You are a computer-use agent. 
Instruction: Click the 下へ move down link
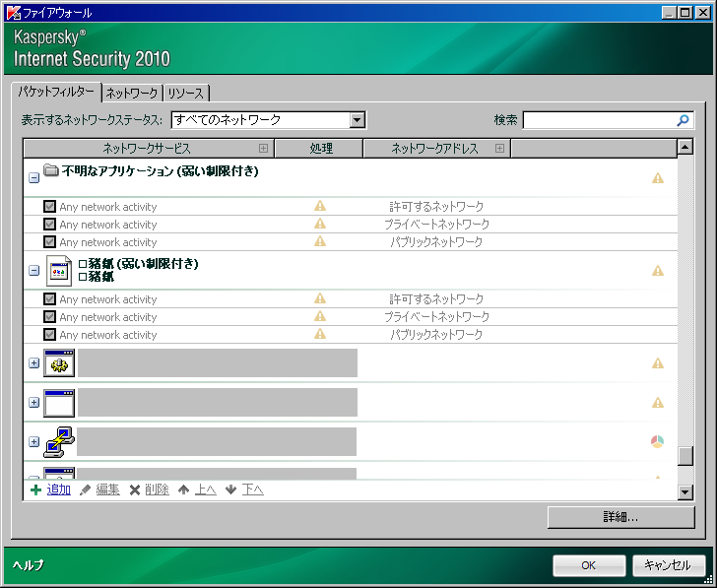pyautogui.click(x=252, y=490)
